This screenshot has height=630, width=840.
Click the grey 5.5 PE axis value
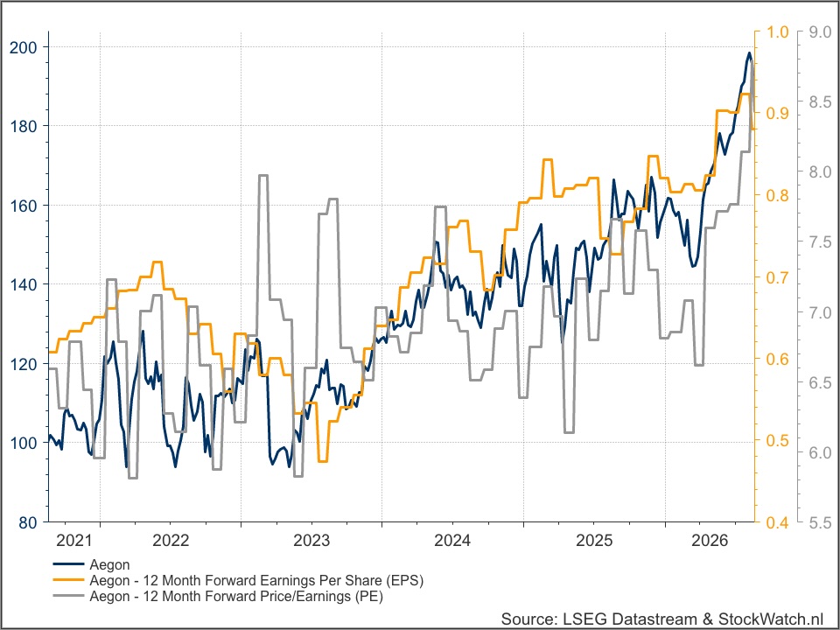[820, 522]
